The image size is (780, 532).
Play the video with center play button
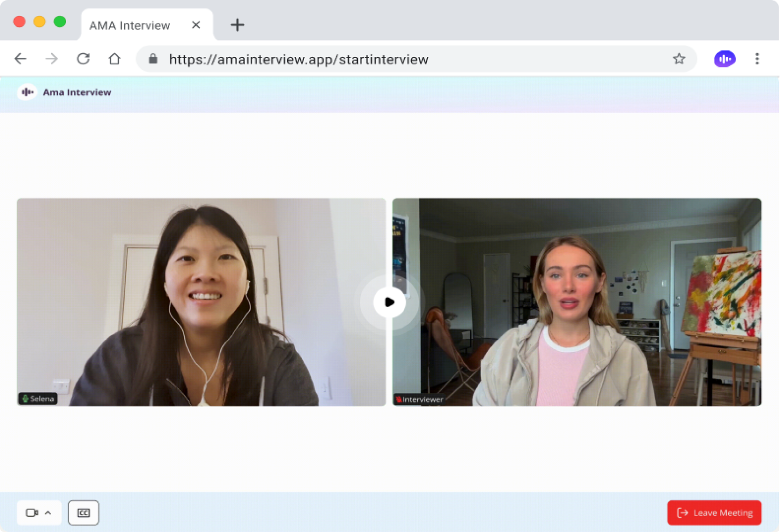pos(389,302)
